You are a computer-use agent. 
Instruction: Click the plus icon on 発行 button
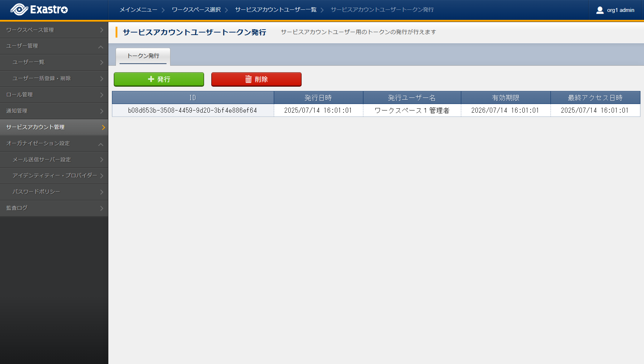(151, 79)
